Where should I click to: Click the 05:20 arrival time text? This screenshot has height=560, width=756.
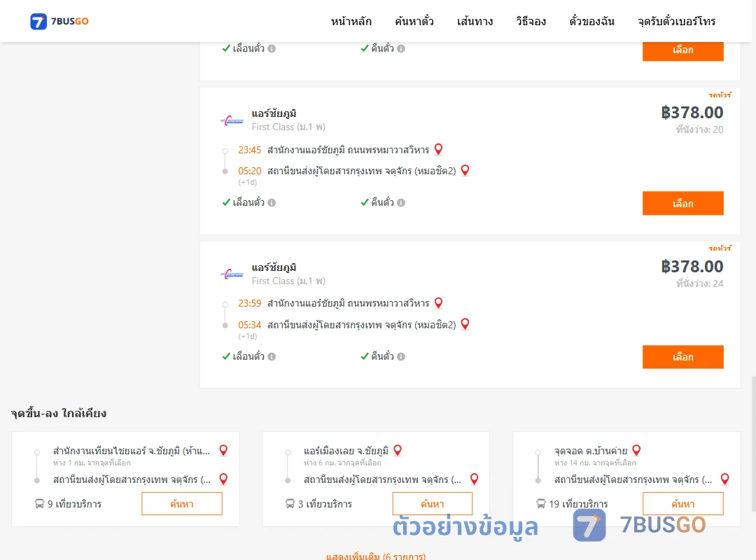coord(249,171)
